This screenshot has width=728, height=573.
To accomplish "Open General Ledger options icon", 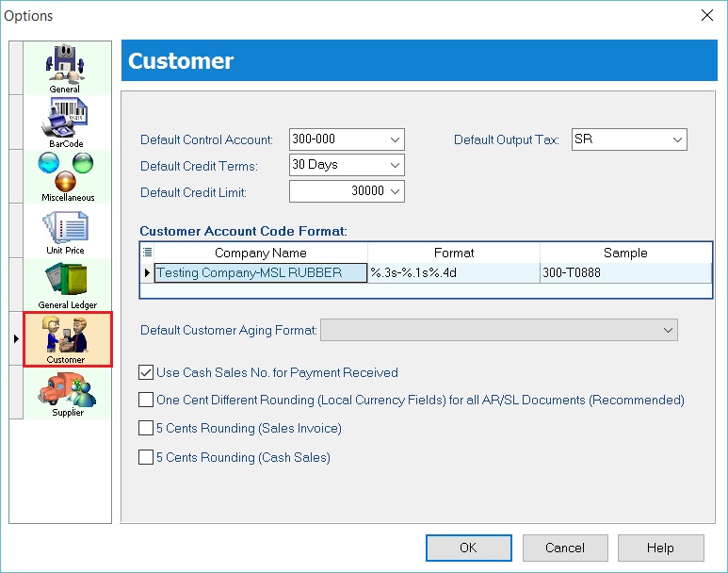I will click(x=67, y=285).
